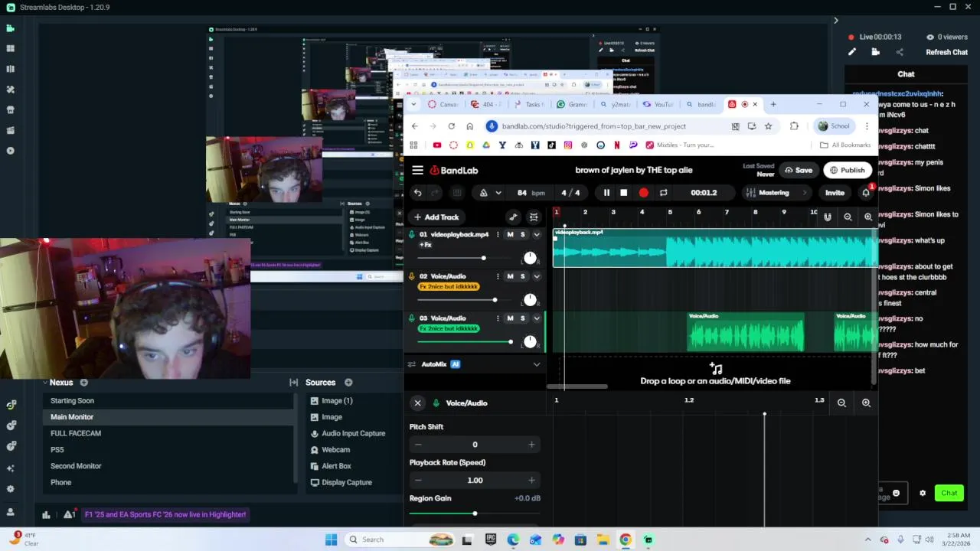Undo last action in BandLab
The height and width of the screenshot is (551, 980).
417,193
